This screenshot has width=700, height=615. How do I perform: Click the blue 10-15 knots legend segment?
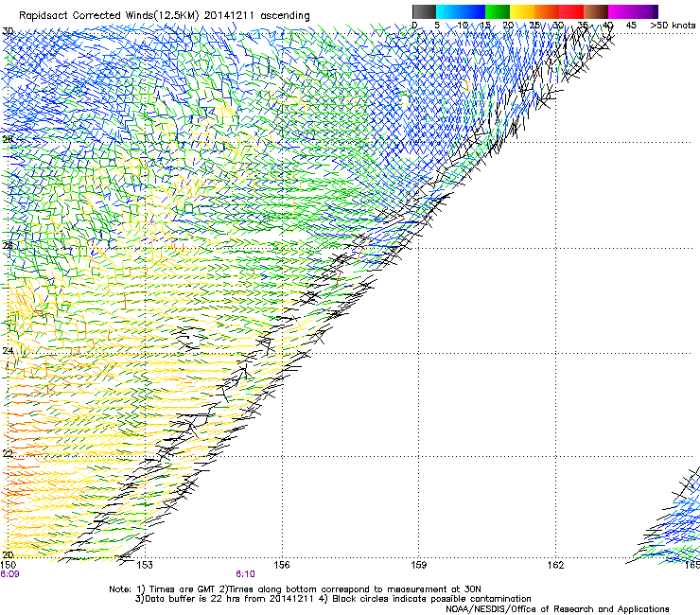pyautogui.click(x=473, y=11)
